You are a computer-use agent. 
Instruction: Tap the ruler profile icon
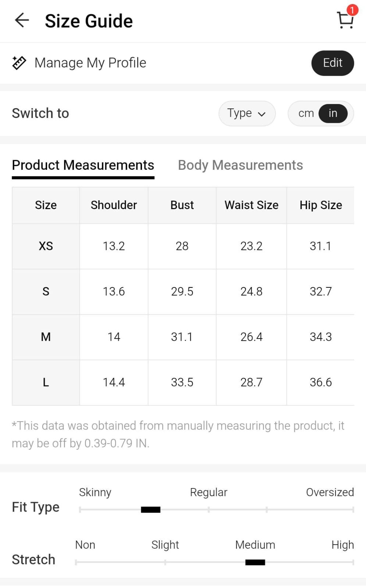pyautogui.click(x=19, y=63)
